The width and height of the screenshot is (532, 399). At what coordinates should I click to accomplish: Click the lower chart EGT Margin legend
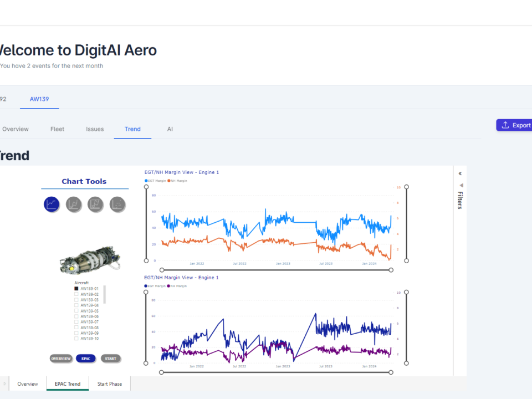(155, 286)
